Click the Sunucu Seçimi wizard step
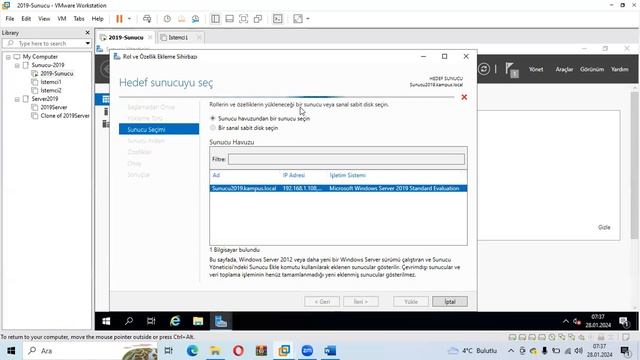The image size is (640, 360). pyautogui.click(x=159, y=129)
